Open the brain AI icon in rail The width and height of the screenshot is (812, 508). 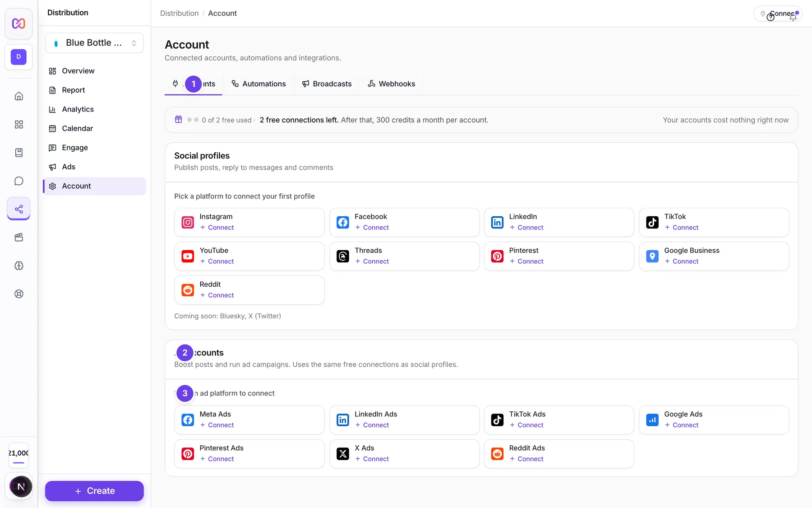[x=18, y=266]
